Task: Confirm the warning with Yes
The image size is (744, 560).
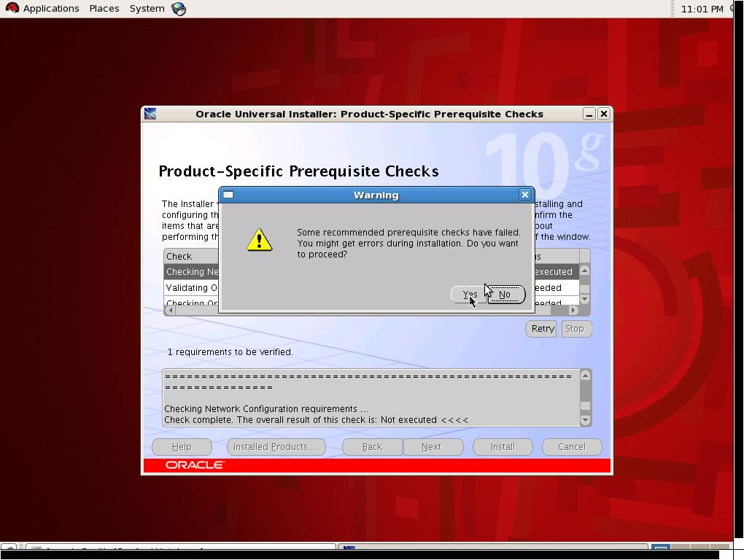Action: 469,295
